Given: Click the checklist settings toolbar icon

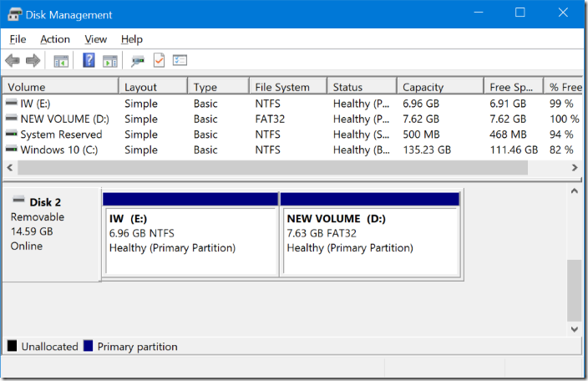Looking at the screenshot, I should pyautogui.click(x=180, y=60).
